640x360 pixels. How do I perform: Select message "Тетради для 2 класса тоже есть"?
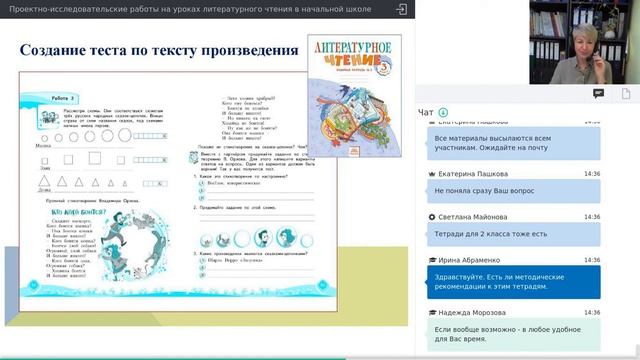pos(513,234)
